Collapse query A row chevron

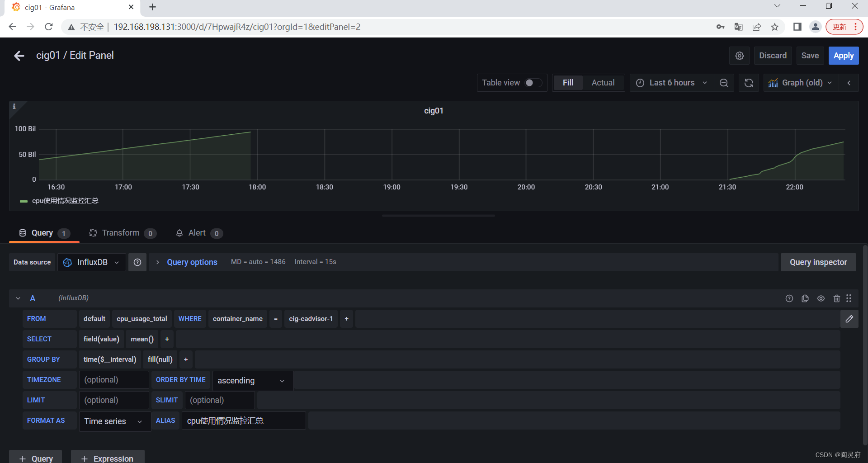click(18, 298)
